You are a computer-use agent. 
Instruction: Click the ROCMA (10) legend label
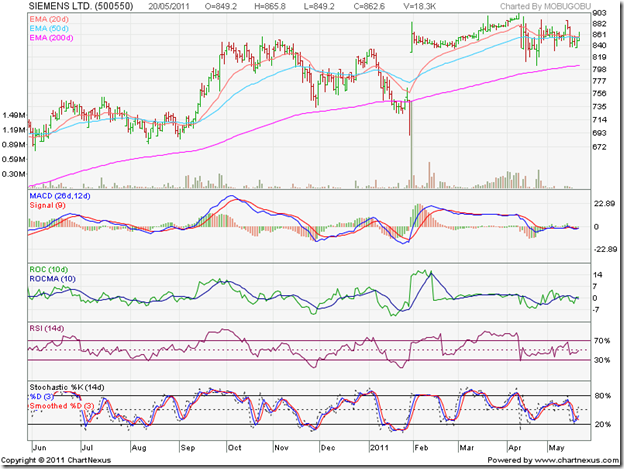click(53, 279)
